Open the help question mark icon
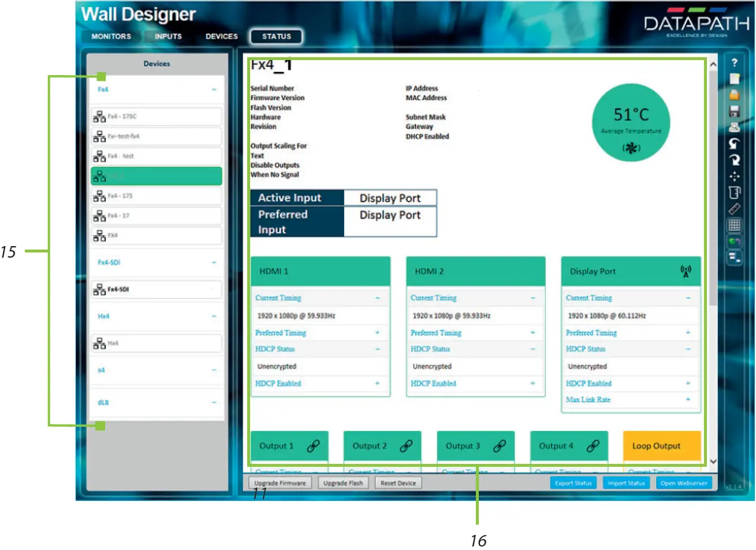756x550 pixels. point(734,63)
